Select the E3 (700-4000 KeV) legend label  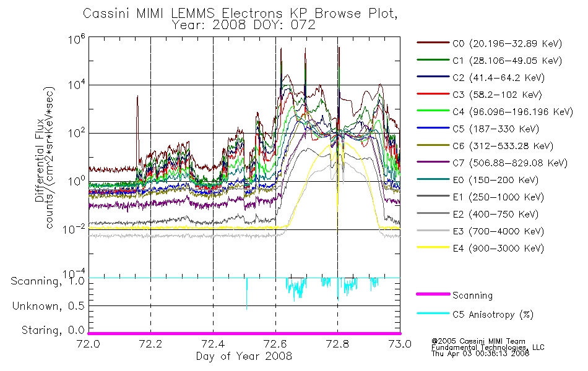click(498, 231)
